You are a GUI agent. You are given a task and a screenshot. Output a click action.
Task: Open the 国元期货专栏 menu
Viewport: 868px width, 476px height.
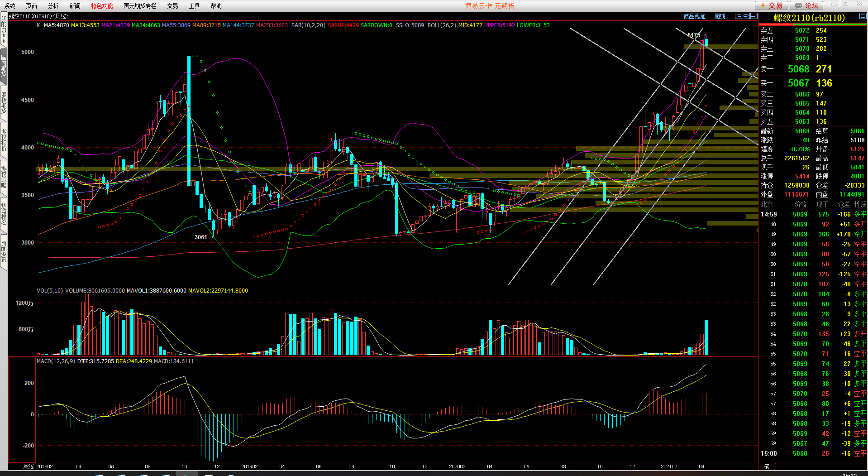click(140, 6)
